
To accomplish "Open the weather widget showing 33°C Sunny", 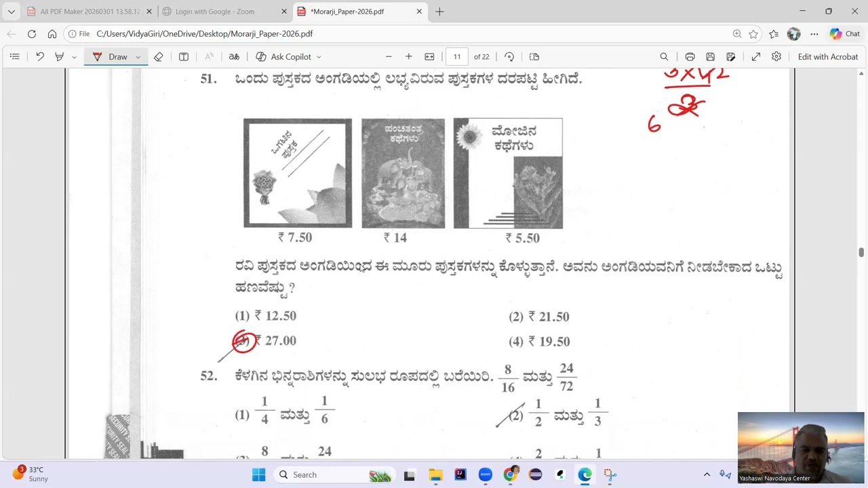I will [x=31, y=474].
